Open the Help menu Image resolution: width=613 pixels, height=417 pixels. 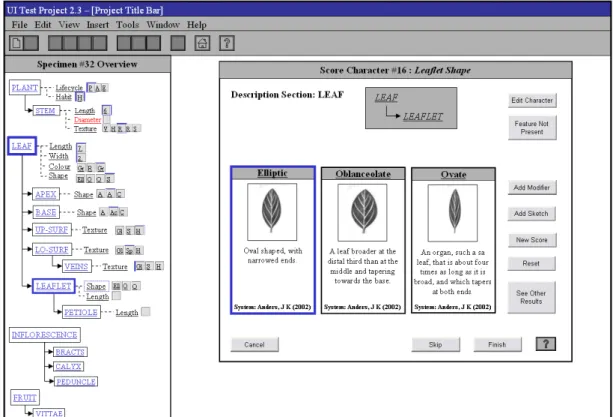click(x=197, y=25)
